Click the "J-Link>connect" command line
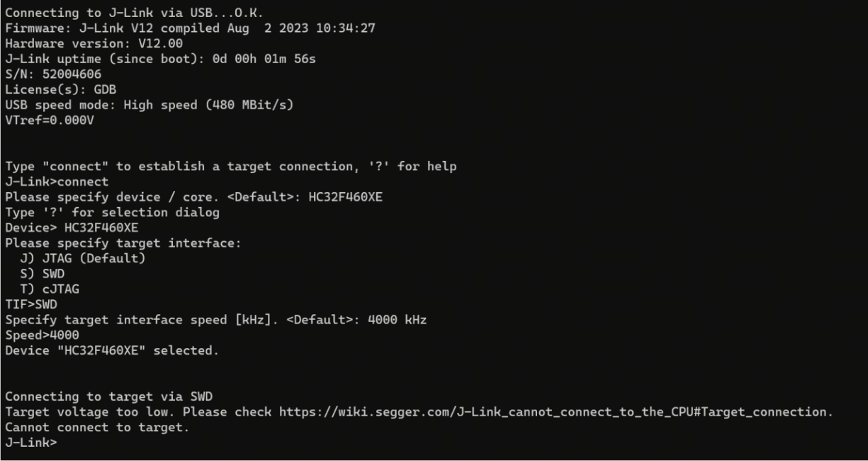Image resolution: width=868 pixels, height=461 pixels. tap(57, 182)
